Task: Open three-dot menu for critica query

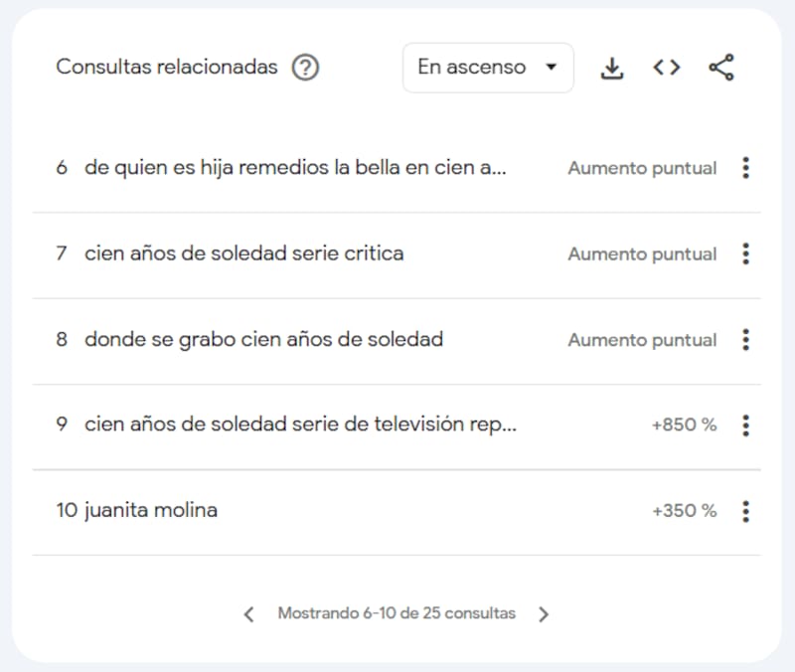Action: coord(746,253)
